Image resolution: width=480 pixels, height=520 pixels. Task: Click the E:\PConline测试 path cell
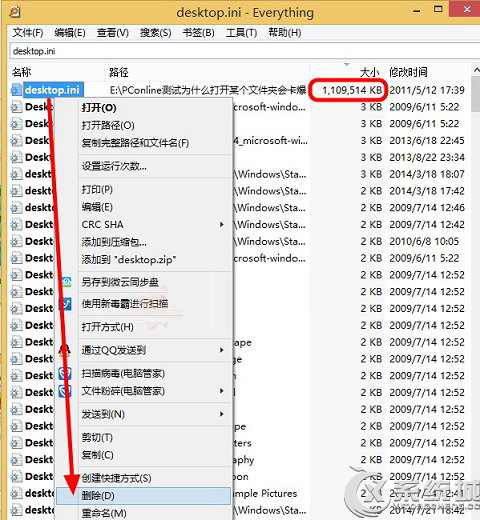[x=208, y=90]
